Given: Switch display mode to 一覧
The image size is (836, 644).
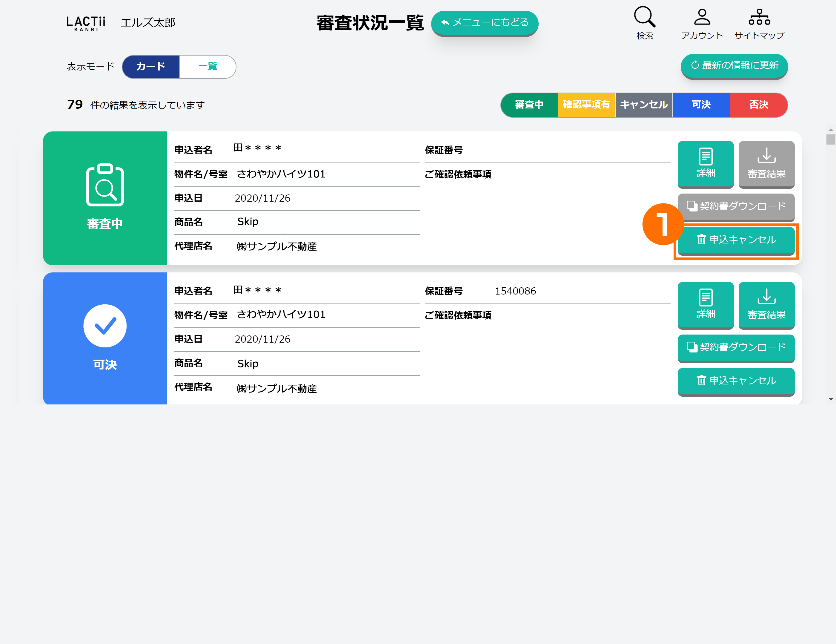Looking at the screenshot, I should click(208, 67).
